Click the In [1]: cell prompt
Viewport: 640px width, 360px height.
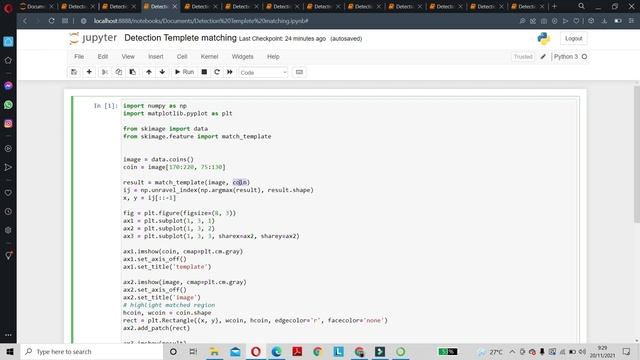click(105, 106)
